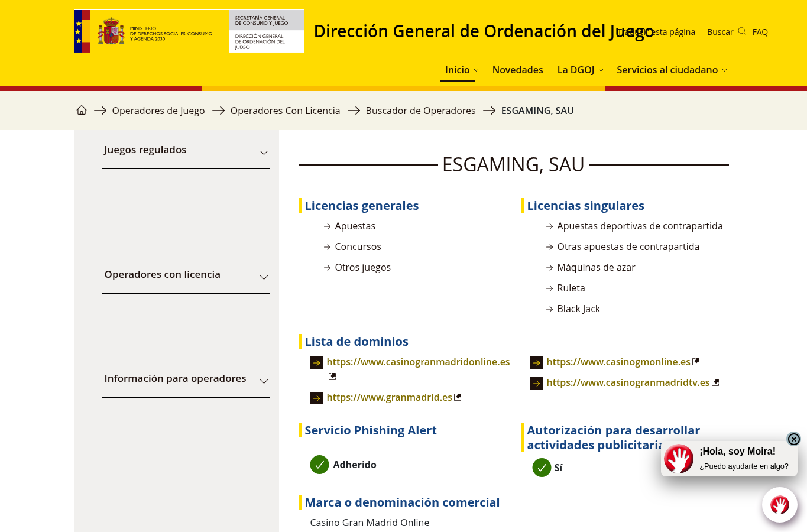Click Máquinas de azar item

[x=596, y=267]
